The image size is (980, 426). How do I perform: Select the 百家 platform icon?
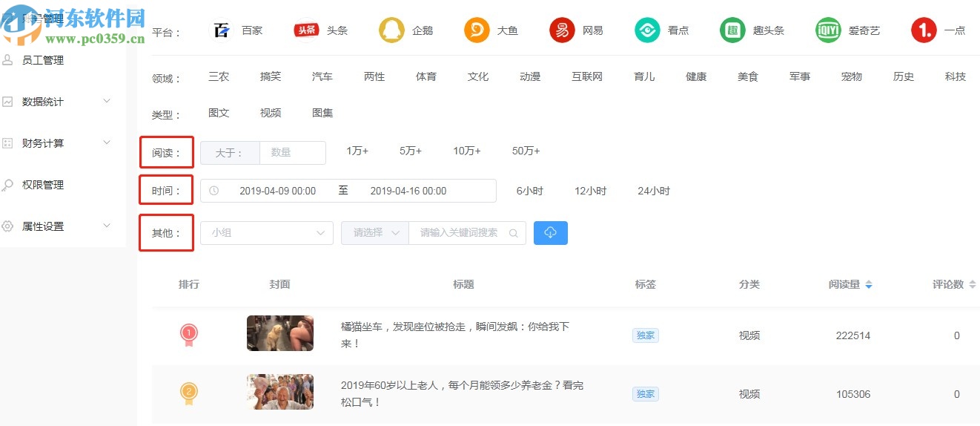point(221,30)
